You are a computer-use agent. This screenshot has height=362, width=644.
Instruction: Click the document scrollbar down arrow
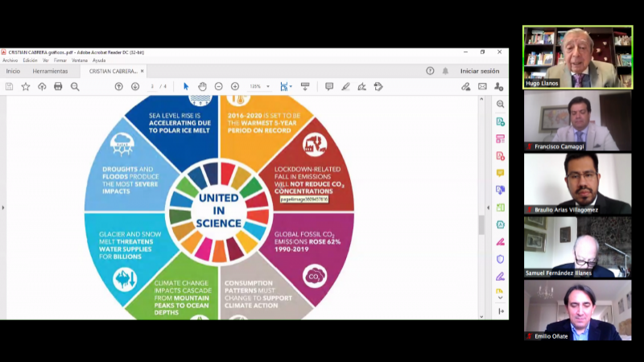pyautogui.click(x=481, y=316)
